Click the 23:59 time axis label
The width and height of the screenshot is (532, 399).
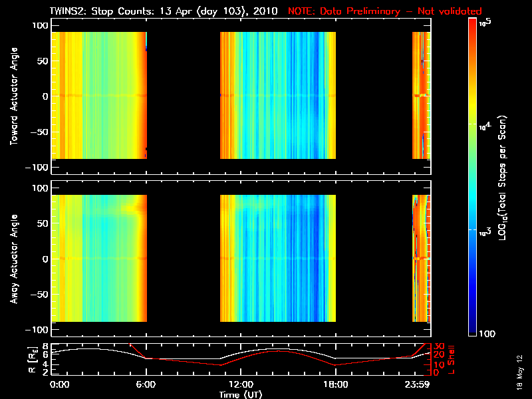coord(418,384)
